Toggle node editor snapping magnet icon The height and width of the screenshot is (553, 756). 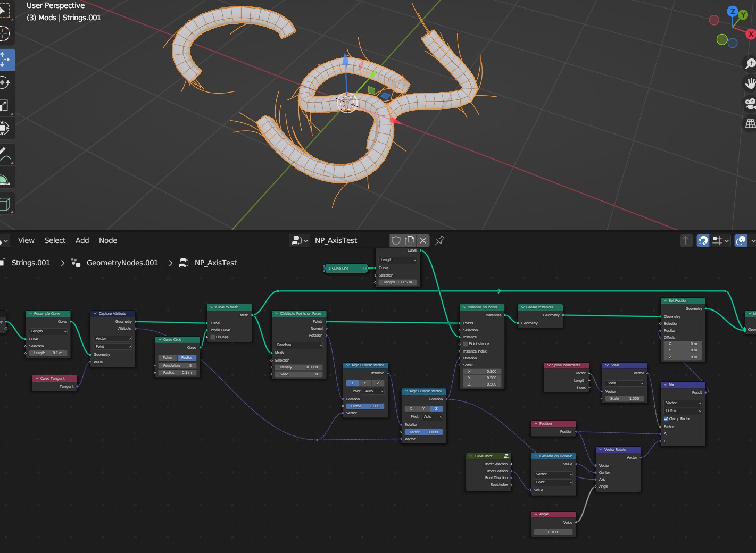coord(703,241)
